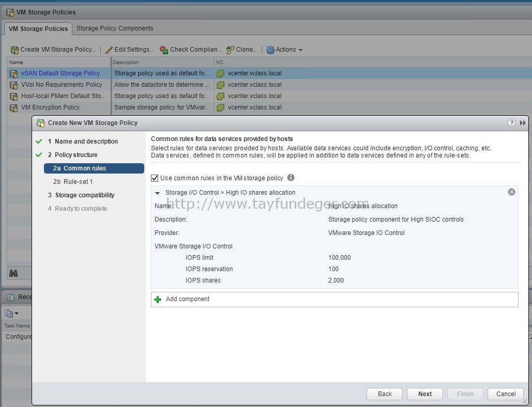Click the Create New VM Storage Policy title icon
532x407 pixels.
click(x=41, y=123)
